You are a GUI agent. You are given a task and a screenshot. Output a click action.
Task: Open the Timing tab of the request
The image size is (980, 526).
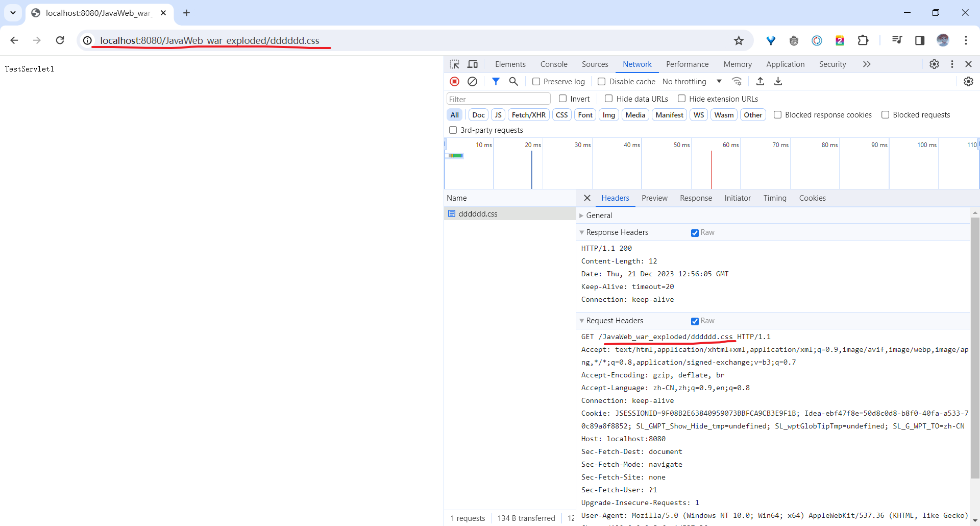[775, 198]
